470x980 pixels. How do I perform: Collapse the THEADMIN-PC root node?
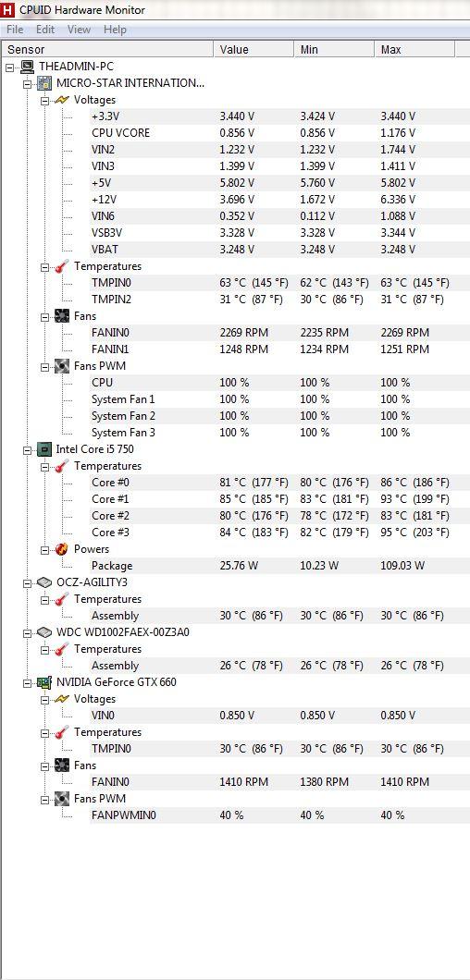tap(9, 67)
